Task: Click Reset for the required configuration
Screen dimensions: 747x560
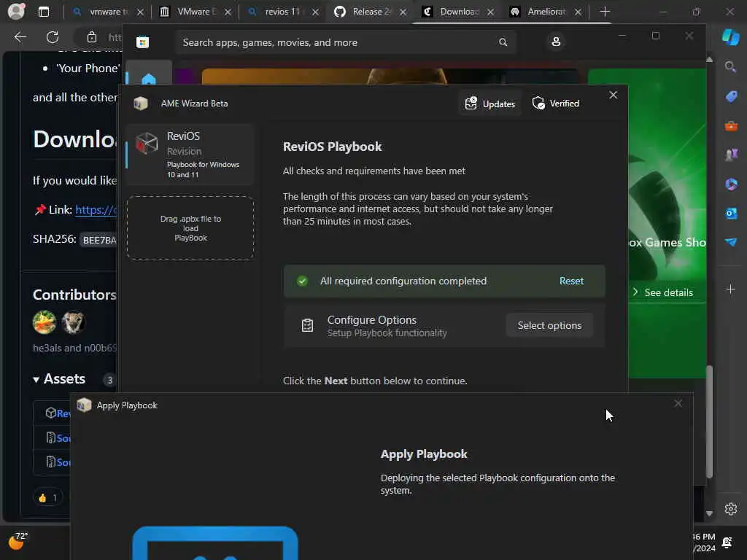Action: coord(571,281)
